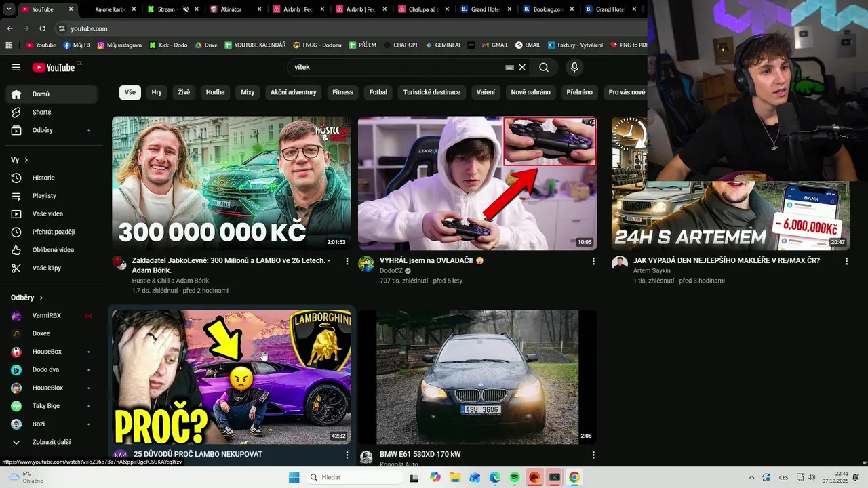Open Přehrát později in the sidebar
868x488 pixels.
point(52,232)
